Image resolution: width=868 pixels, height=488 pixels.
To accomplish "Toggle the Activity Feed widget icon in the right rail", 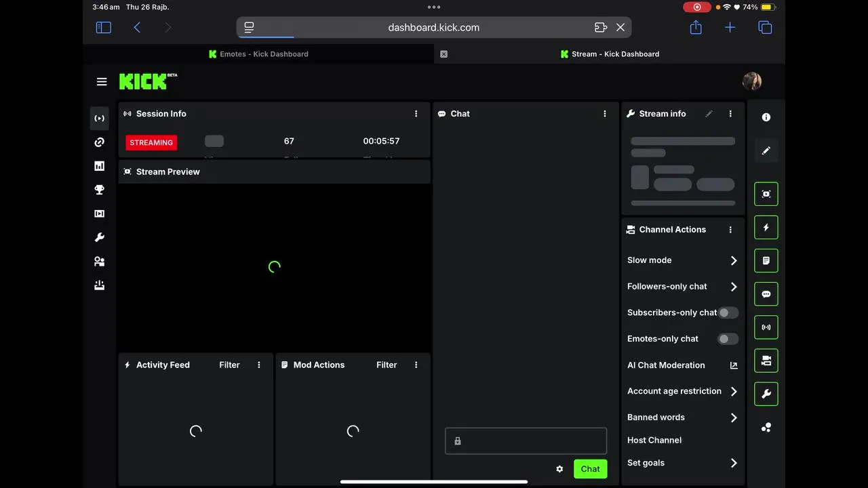I will coord(766,228).
